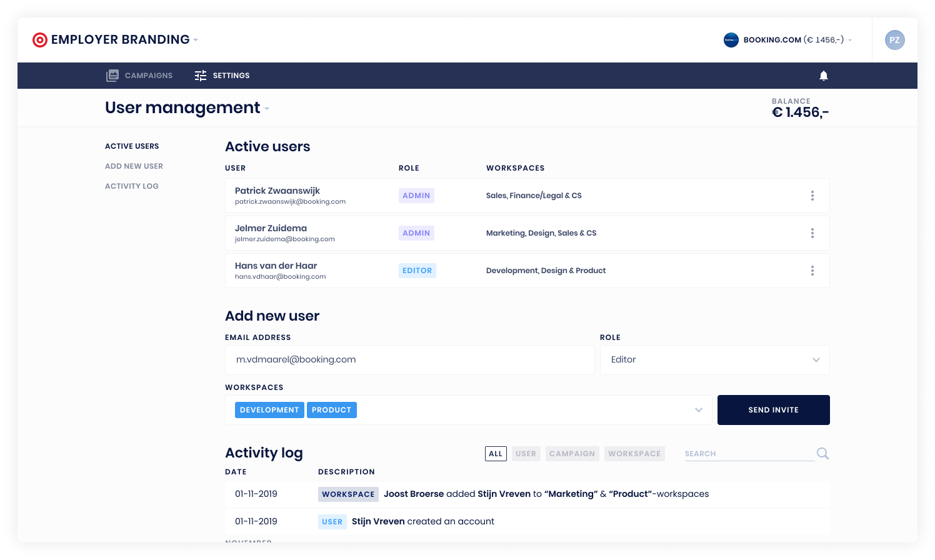Click the balance amount € 1.456,-
The height and width of the screenshot is (560, 935).
pos(800,112)
